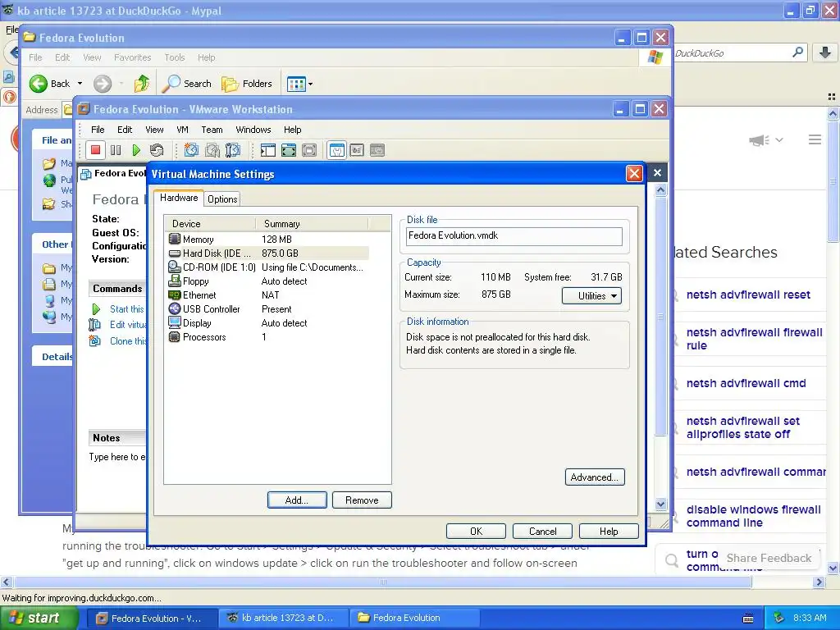Select the Hard Disk (IDE) device row

268,253
